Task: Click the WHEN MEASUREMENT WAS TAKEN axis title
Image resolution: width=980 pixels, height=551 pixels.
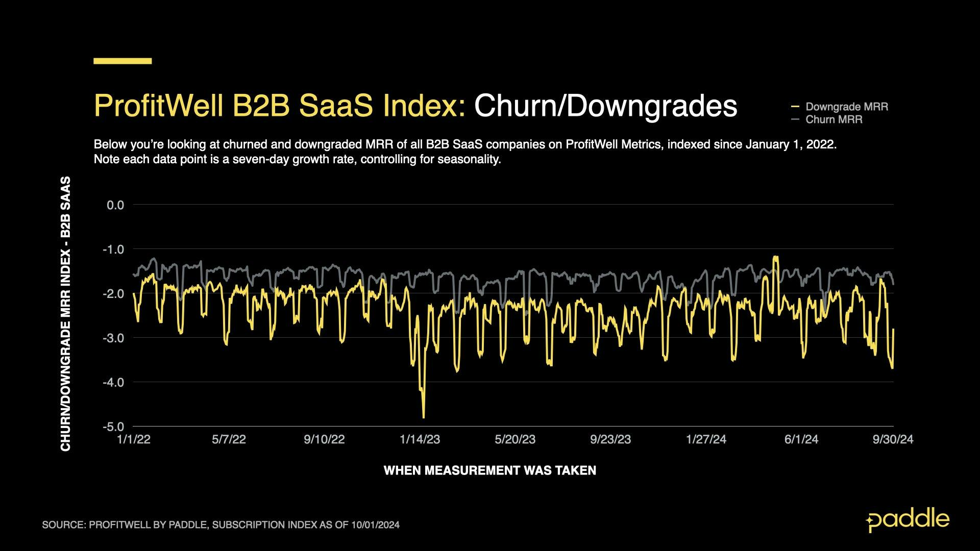Action: 489,470
